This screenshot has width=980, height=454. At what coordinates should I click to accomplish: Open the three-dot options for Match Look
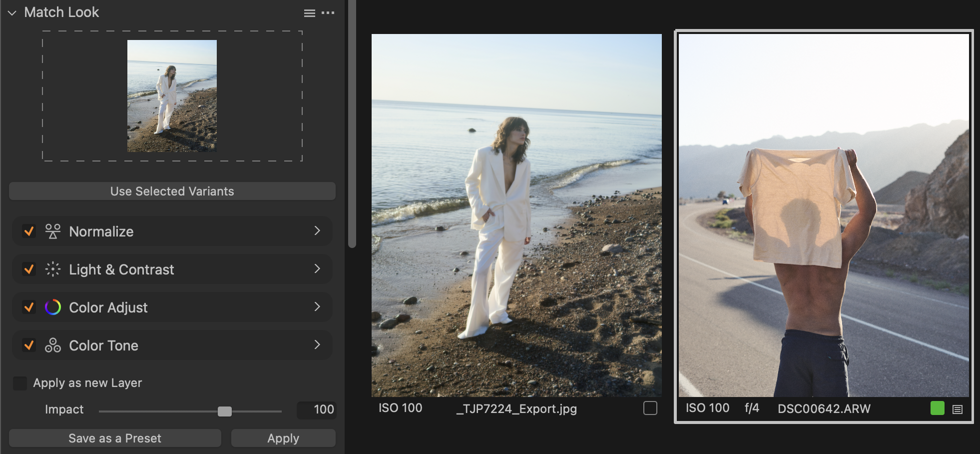328,13
